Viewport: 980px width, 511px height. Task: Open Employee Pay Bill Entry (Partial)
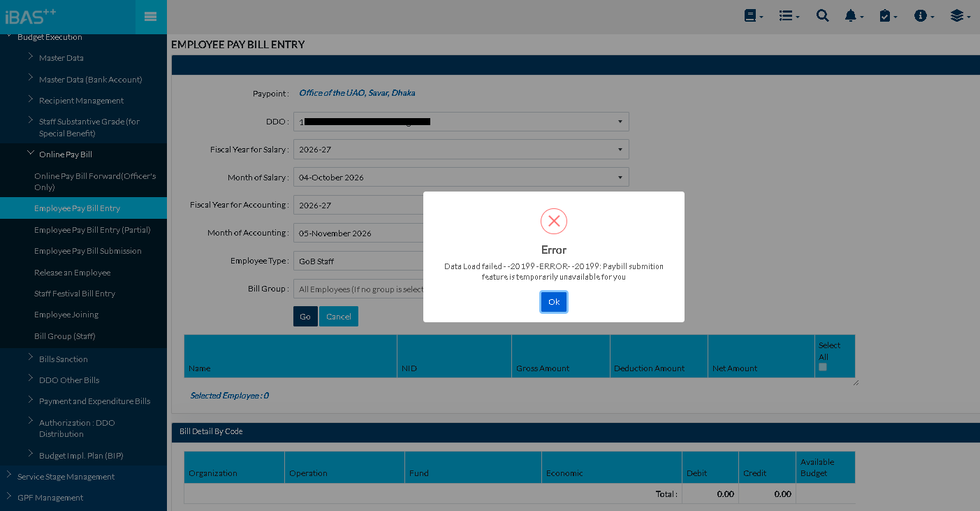[x=92, y=230]
